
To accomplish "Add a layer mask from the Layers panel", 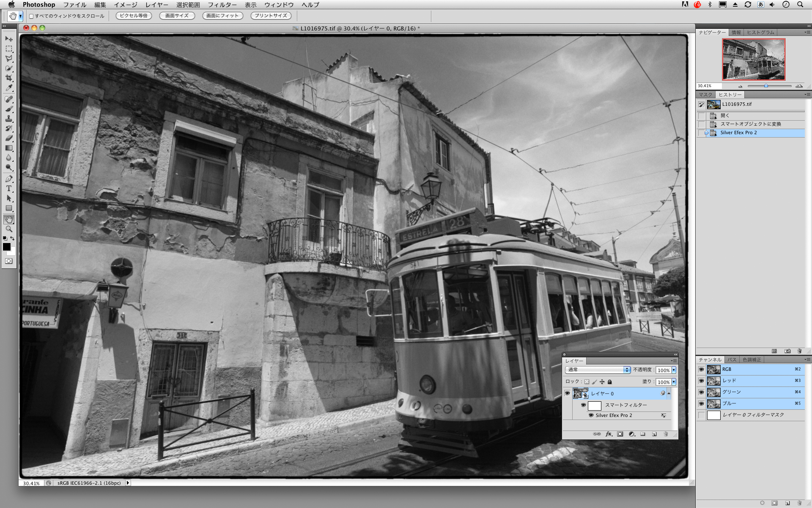I will [x=620, y=434].
